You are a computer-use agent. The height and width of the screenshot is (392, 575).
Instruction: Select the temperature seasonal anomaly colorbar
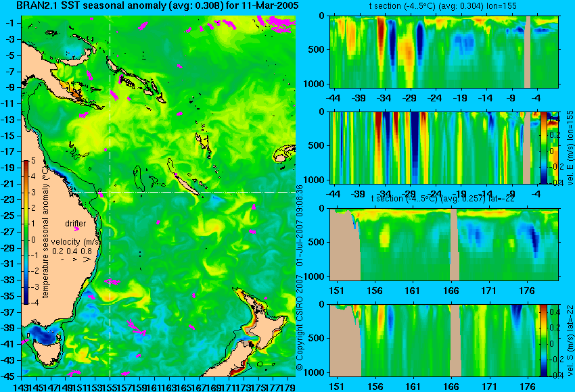[26, 232]
